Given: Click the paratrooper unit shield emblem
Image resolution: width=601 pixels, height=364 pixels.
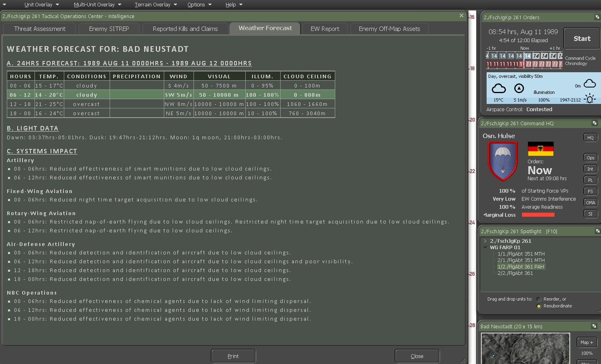Looking at the screenshot, I should (503, 161).
